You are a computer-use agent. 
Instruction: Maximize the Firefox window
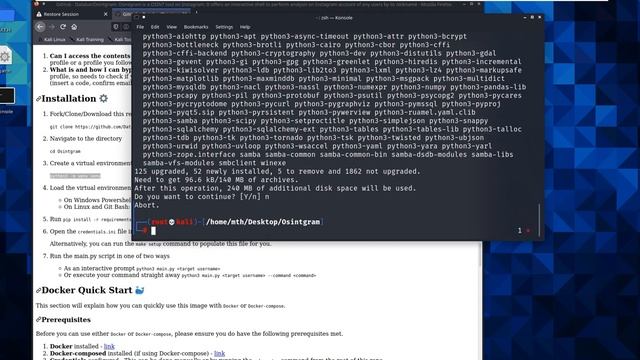pos(471,4)
